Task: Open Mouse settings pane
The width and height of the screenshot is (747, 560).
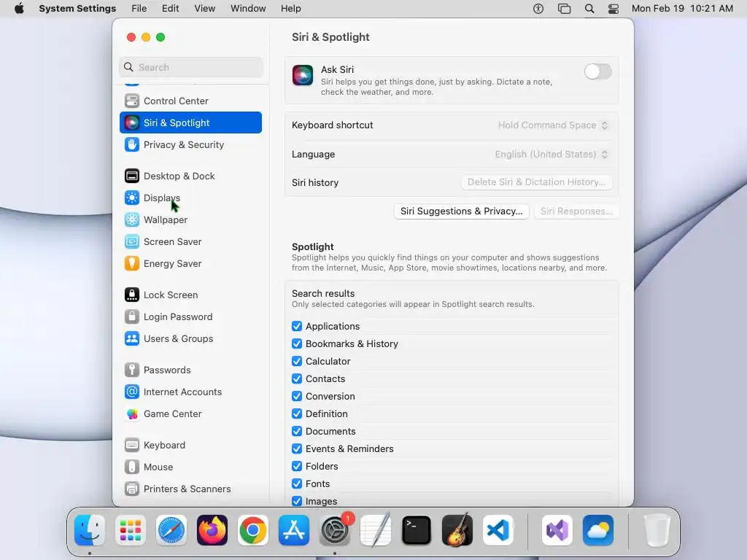Action: tap(190, 467)
